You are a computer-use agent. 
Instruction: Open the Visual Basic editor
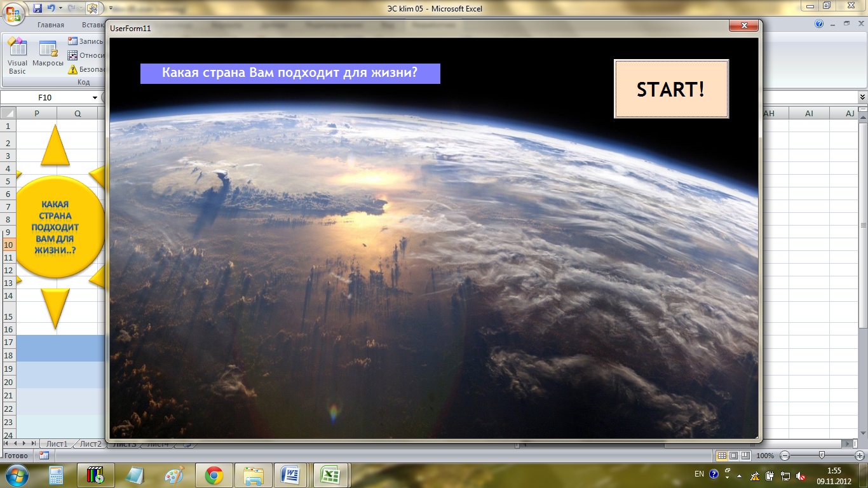(x=17, y=56)
